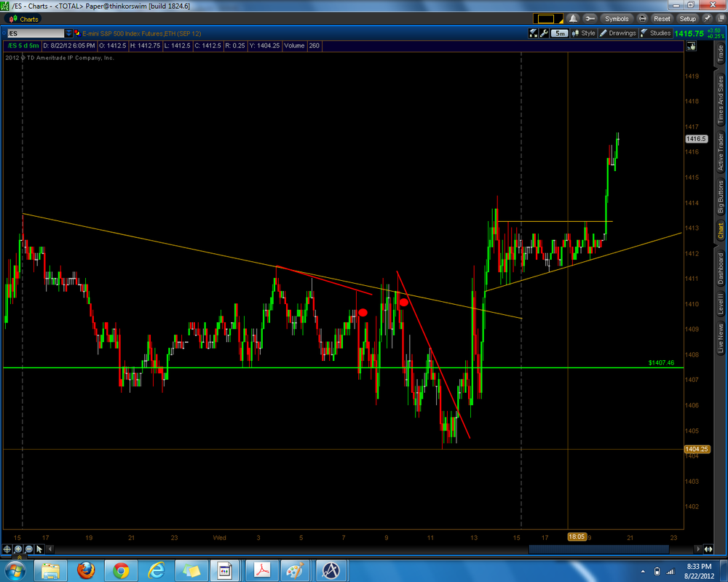Click the pin window icon

(x=707, y=19)
